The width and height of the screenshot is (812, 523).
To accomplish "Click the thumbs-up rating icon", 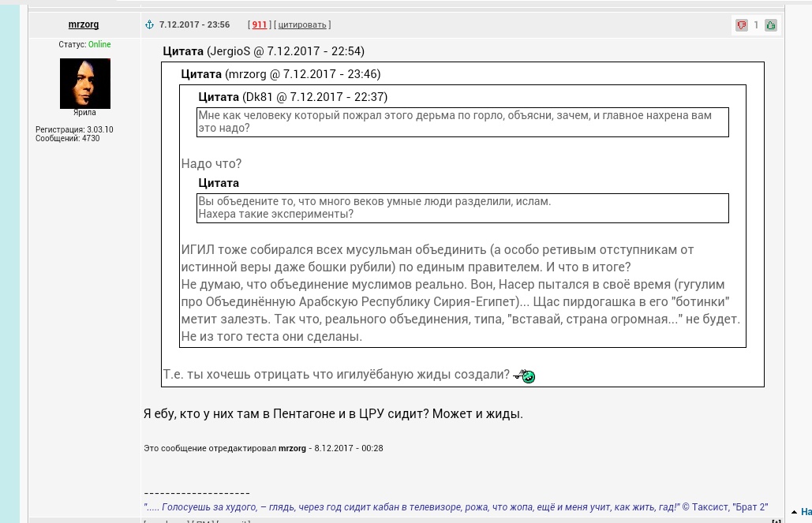I will [770, 25].
